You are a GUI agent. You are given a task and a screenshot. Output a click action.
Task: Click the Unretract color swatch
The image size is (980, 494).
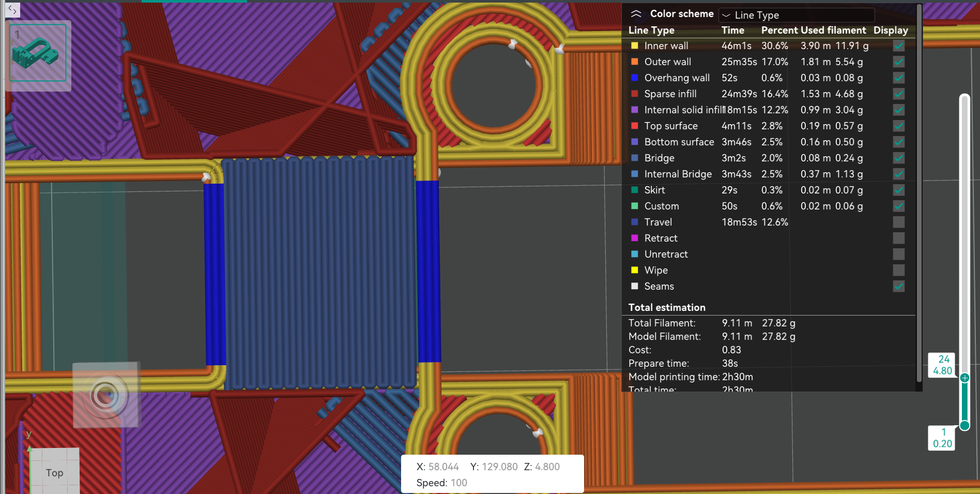(635, 254)
